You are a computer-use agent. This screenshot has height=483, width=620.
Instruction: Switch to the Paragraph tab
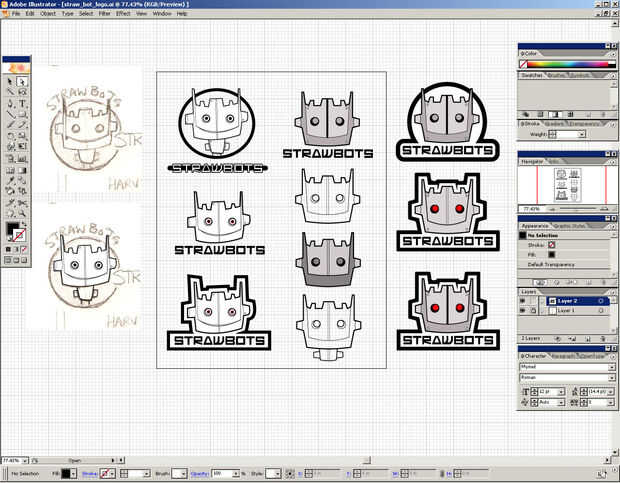point(561,356)
